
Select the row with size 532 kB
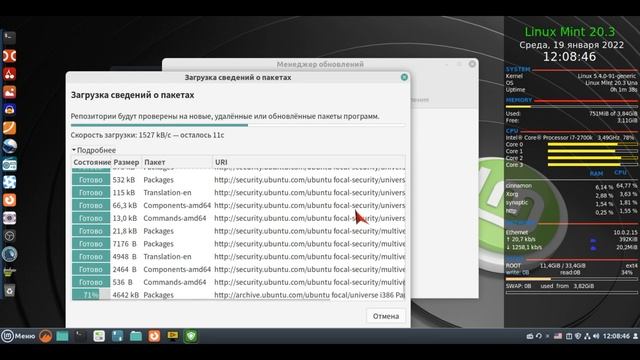(238, 180)
